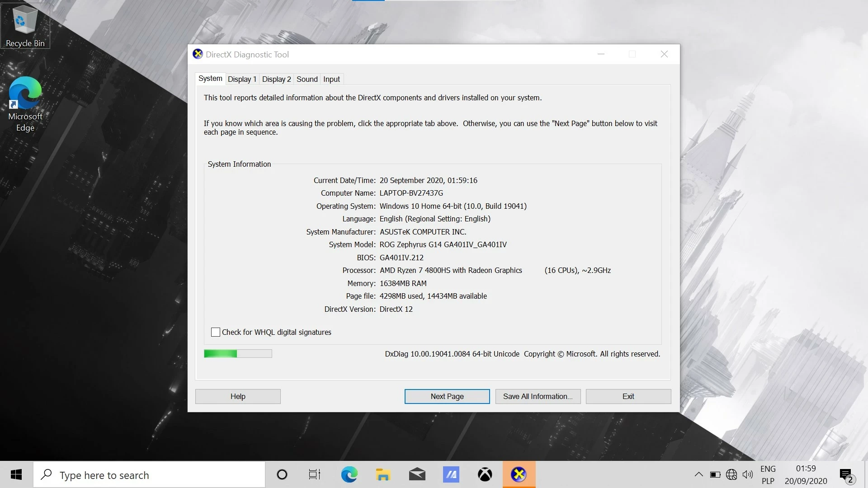Click the Current Date/Time 20 September 2020 value

428,180
